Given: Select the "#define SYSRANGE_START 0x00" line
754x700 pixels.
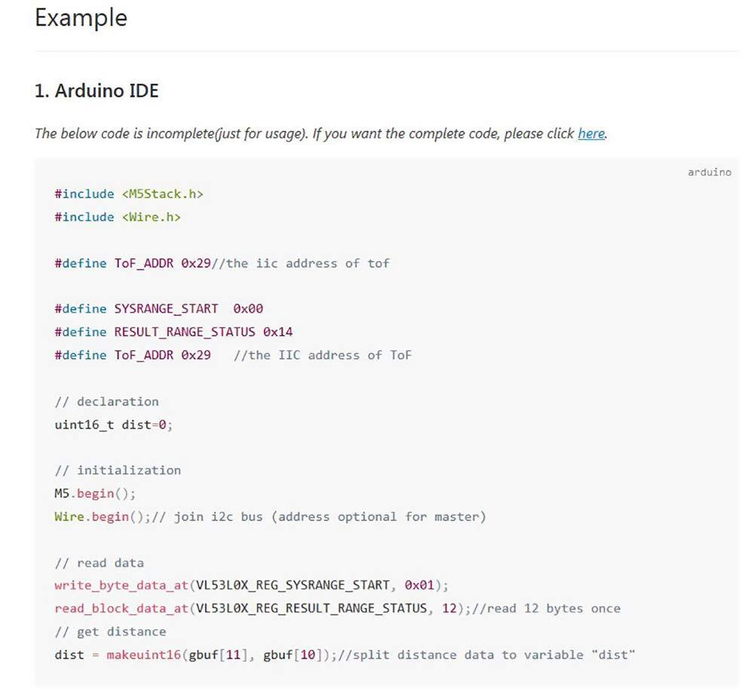Looking at the screenshot, I should [x=158, y=309].
